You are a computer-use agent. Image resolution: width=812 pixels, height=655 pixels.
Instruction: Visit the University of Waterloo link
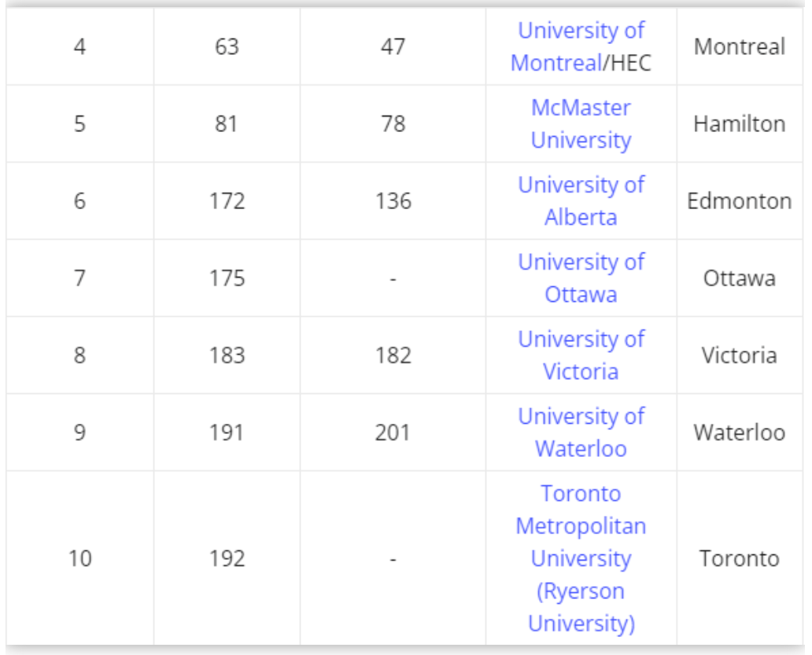(x=581, y=432)
